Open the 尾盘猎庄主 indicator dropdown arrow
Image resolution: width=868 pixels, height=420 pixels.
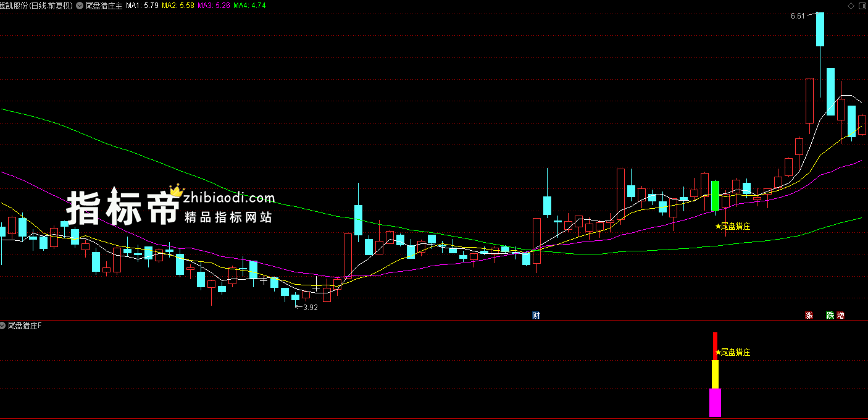[x=80, y=5]
